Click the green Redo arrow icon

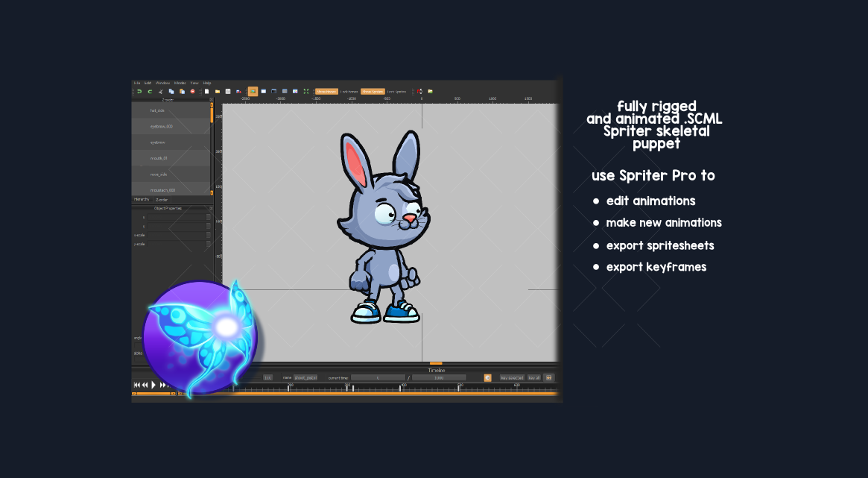point(150,92)
